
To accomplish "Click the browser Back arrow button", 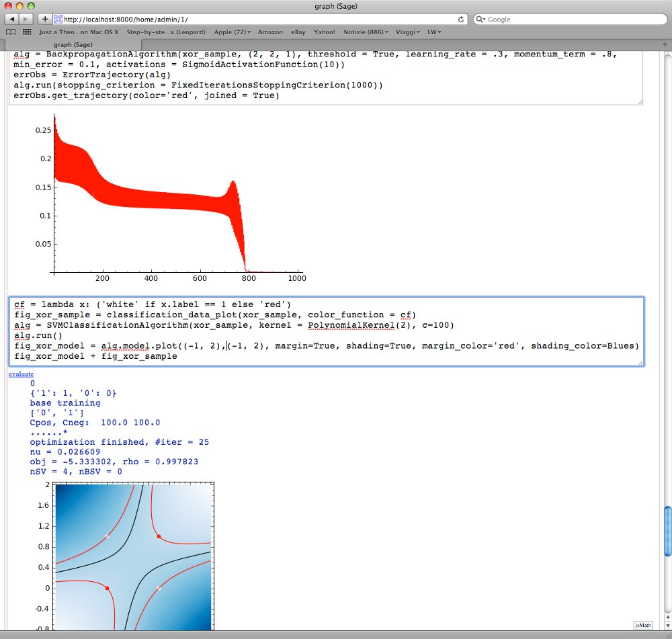I will click(13, 19).
